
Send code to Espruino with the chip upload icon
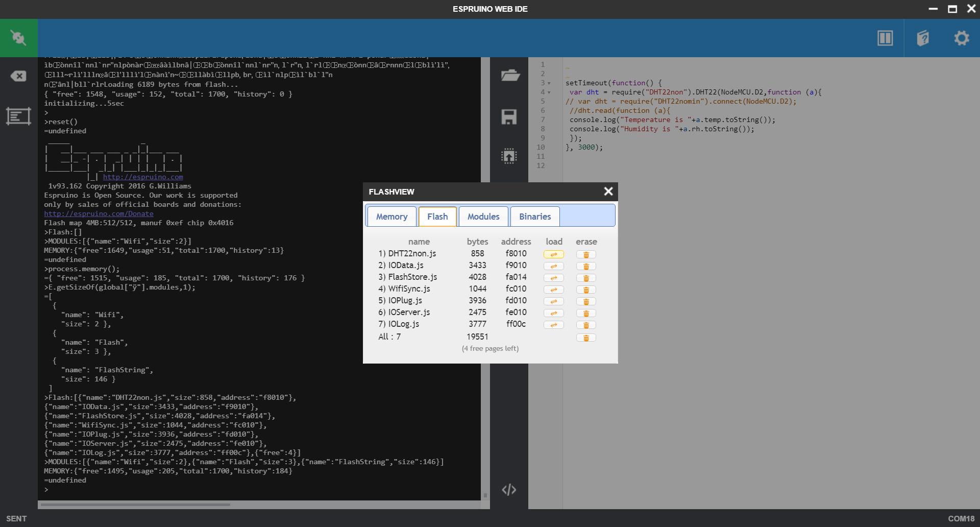point(509,156)
